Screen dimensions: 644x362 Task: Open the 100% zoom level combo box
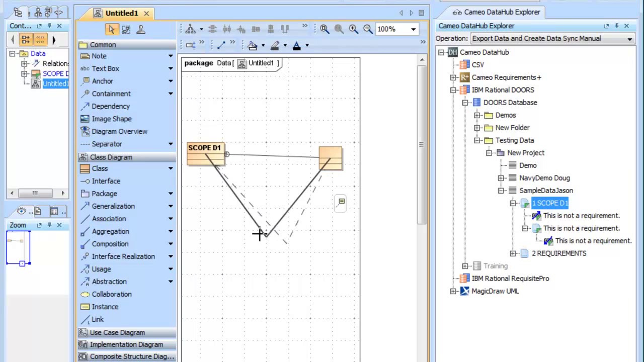point(396,29)
